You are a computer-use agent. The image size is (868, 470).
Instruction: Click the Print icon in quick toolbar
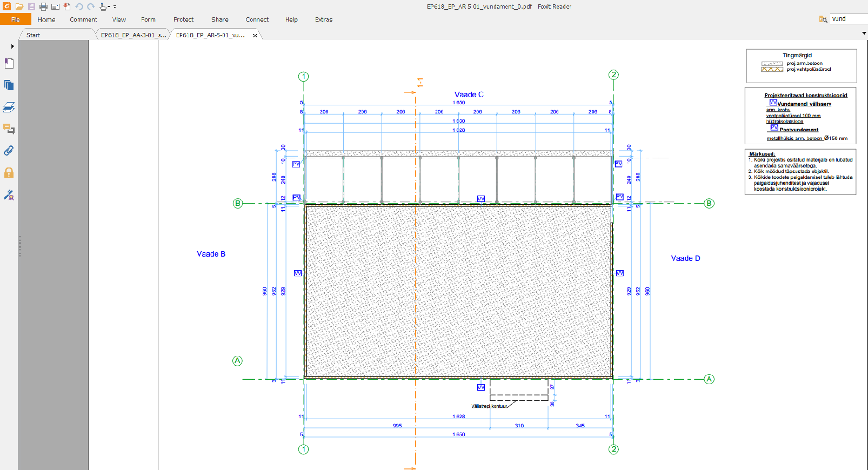(43, 7)
